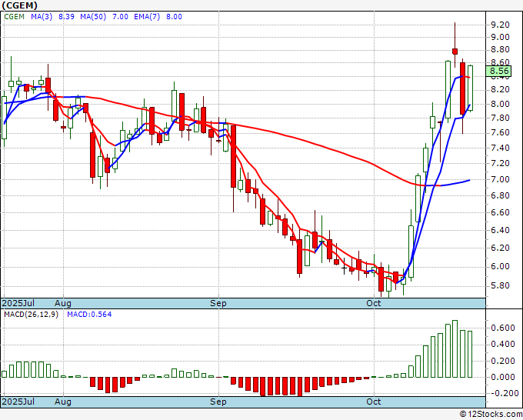This screenshot has height=420, width=523.
Task: Open the 12Stocks.com copyright link
Action: (x=491, y=415)
